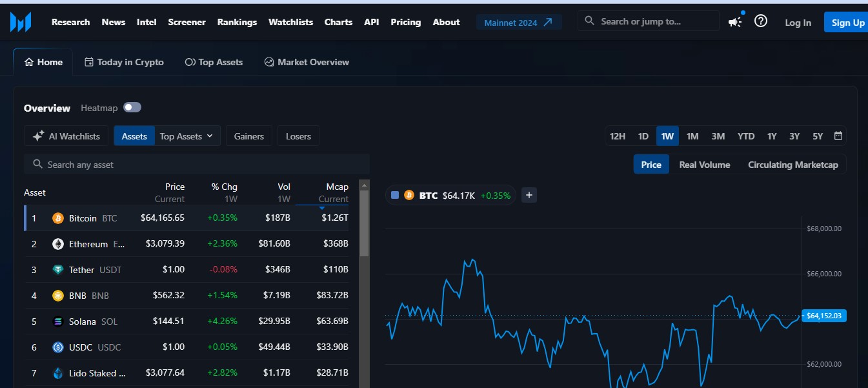
Task: Open AI Watchlists
Action: [x=66, y=136]
